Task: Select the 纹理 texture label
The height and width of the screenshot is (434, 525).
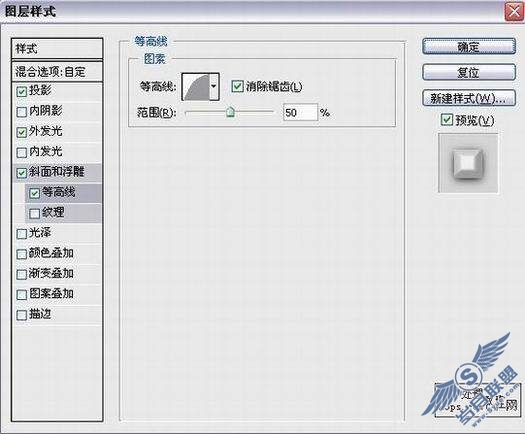Action: pos(53,213)
